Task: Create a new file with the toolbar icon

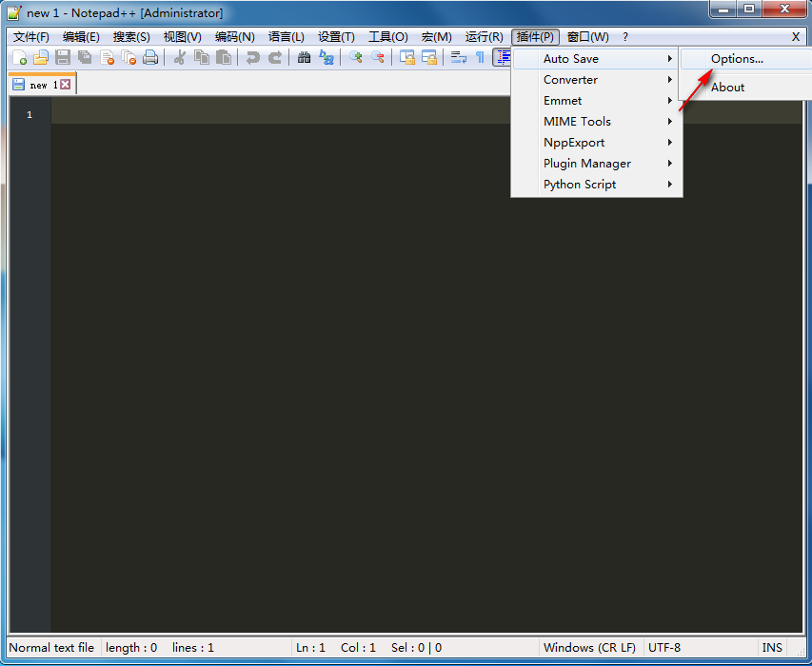Action: pyautogui.click(x=19, y=57)
